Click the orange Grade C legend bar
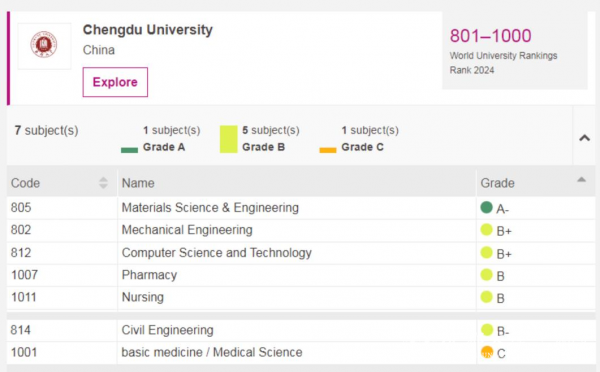Image resolution: width=600 pixels, height=372 pixels. 328,150
